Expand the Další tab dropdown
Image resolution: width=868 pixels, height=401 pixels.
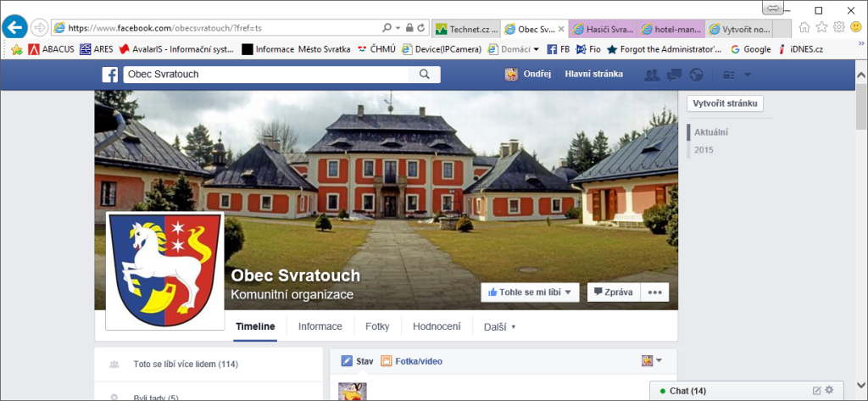click(500, 326)
